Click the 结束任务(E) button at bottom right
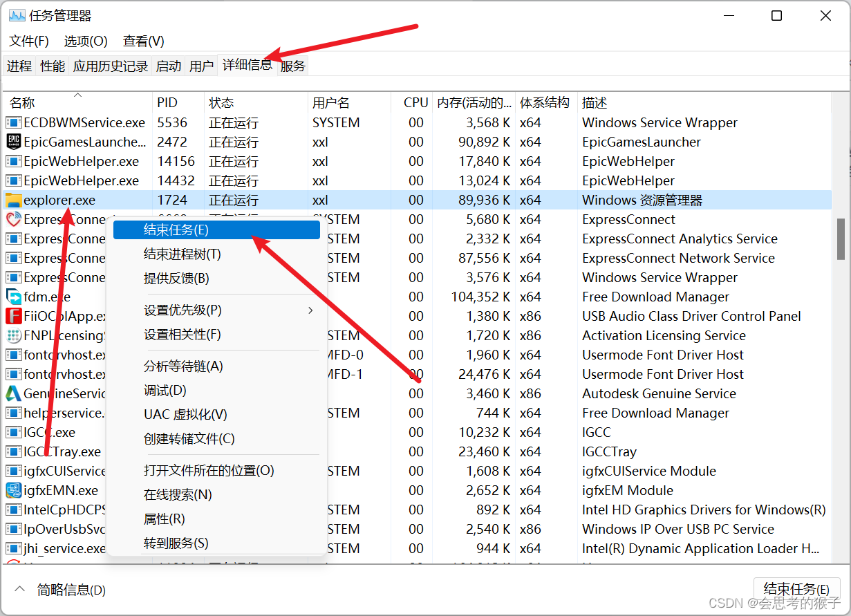The height and width of the screenshot is (616, 851). pos(796,589)
